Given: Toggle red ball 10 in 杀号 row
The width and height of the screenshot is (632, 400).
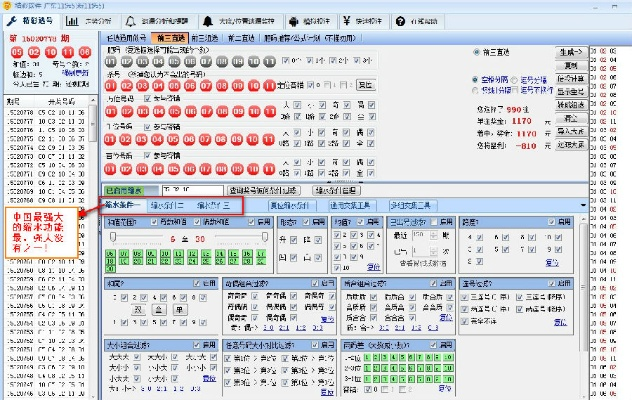Looking at the screenshot, I should 254,86.
